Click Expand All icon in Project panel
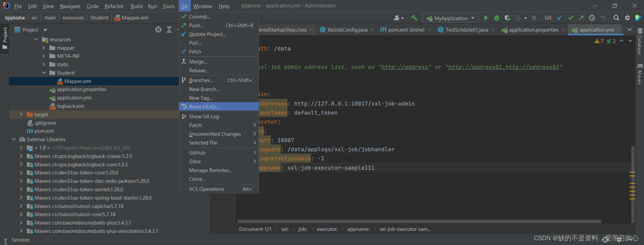The height and width of the screenshot is (245, 644). pos(169,30)
